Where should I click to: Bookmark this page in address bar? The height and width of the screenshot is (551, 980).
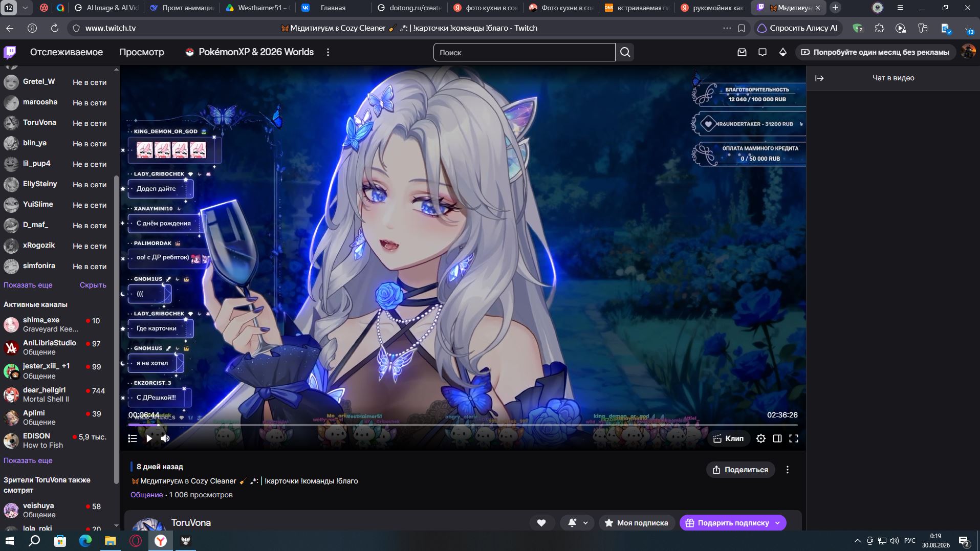[x=742, y=28]
